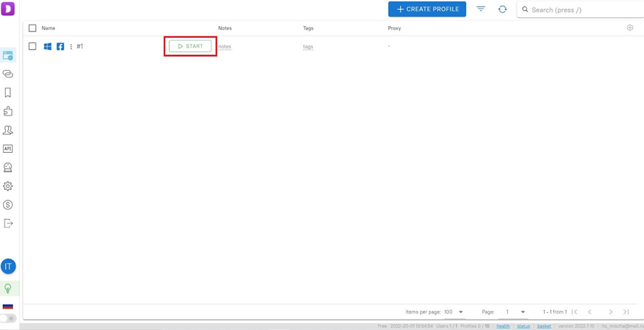The width and height of the screenshot is (644, 330).
Task: Open the table column settings gear
Action: point(630,28)
